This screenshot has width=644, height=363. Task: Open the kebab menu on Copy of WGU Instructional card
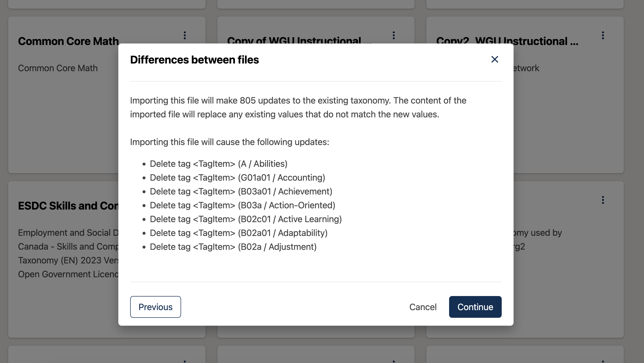(x=394, y=36)
